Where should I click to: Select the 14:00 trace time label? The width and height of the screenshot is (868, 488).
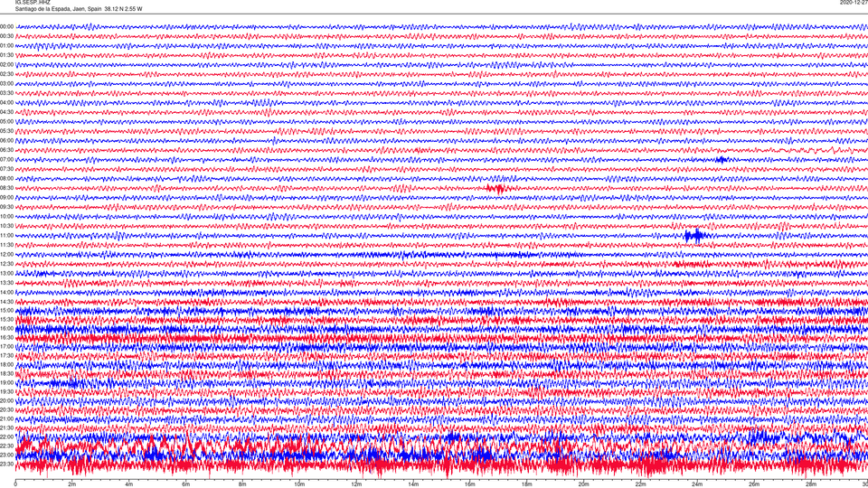pos(6,292)
